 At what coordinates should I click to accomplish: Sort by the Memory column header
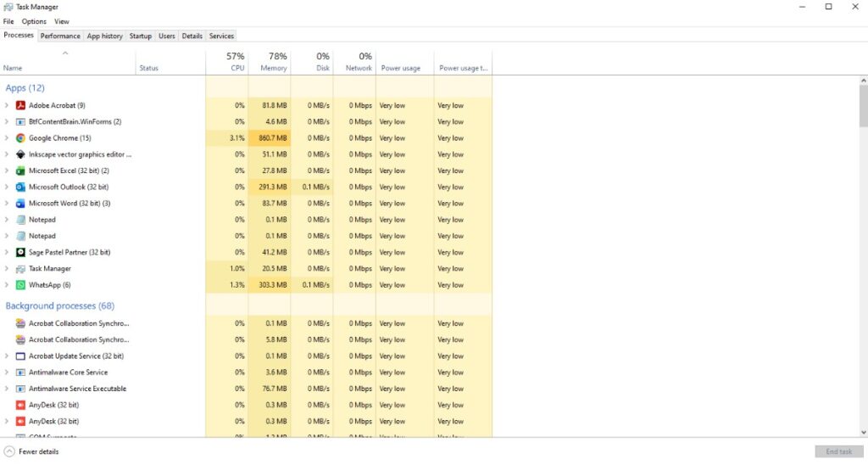pyautogui.click(x=270, y=62)
